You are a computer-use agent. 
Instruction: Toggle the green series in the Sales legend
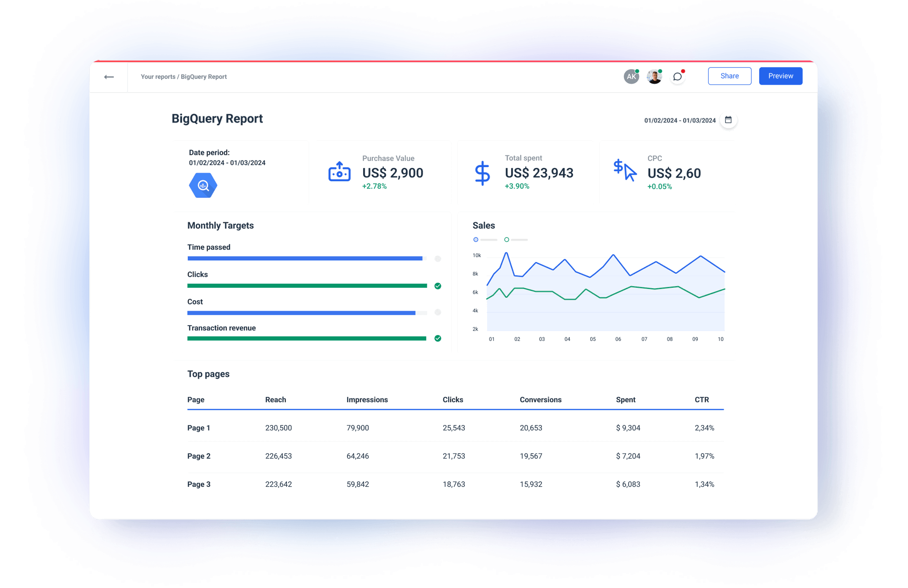(x=507, y=239)
